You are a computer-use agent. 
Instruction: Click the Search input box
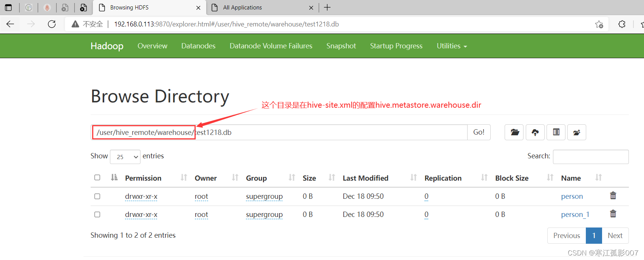pos(591,156)
